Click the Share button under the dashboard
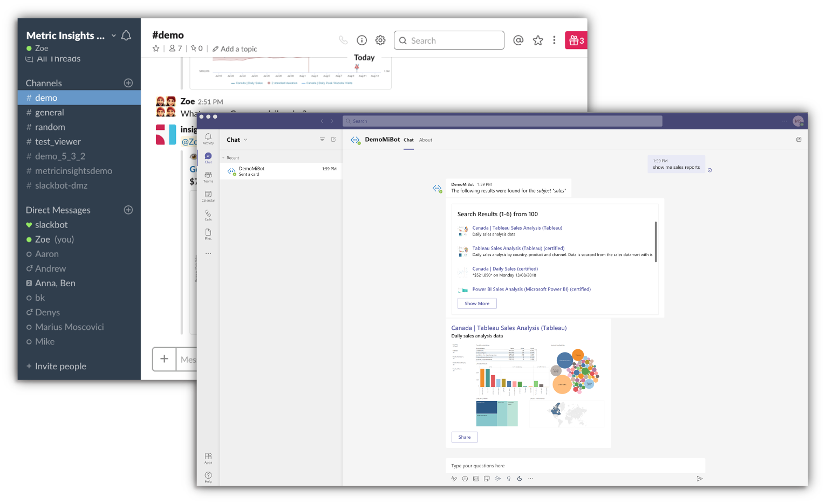The image size is (826, 504). tap(465, 437)
